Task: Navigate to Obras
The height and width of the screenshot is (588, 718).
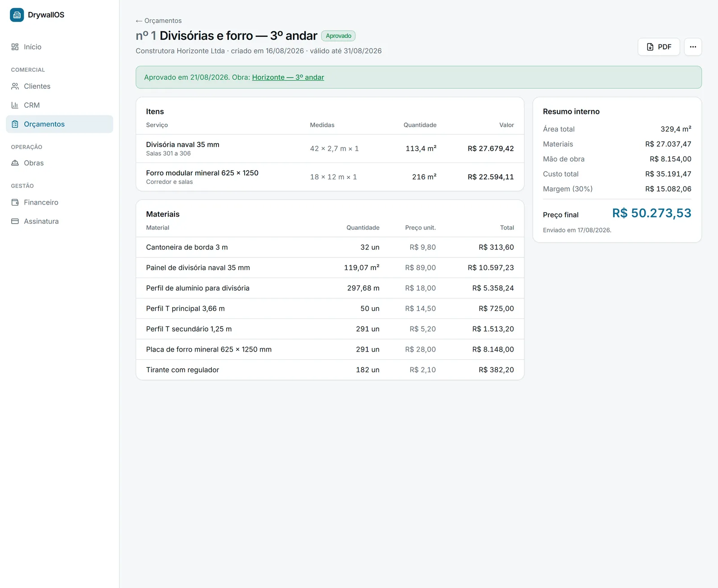Action: pyautogui.click(x=59, y=163)
